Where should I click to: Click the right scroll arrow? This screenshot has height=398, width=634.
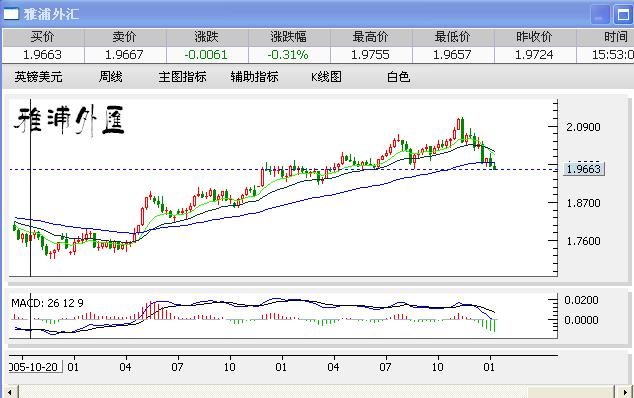point(626,392)
